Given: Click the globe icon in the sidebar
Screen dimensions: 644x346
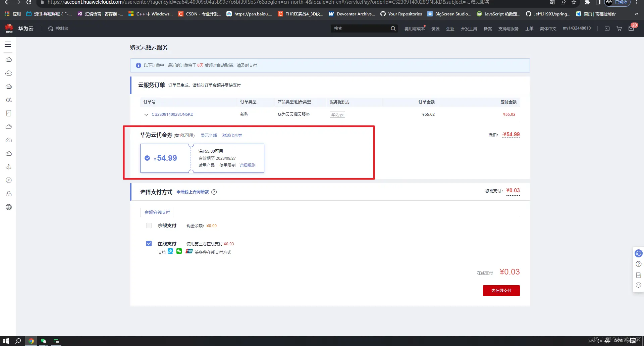Looking at the screenshot, I should tap(9, 207).
